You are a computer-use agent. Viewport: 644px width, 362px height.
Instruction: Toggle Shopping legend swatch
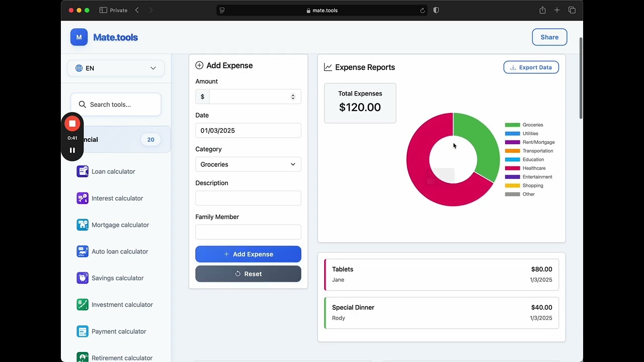pos(512,186)
